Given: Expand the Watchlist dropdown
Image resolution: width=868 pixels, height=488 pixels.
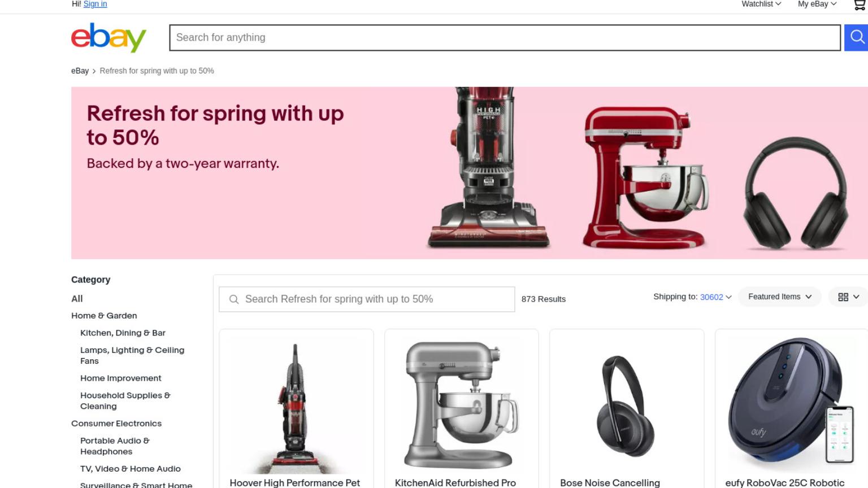Looking at the screenshot, I should [x=761, y=4].
